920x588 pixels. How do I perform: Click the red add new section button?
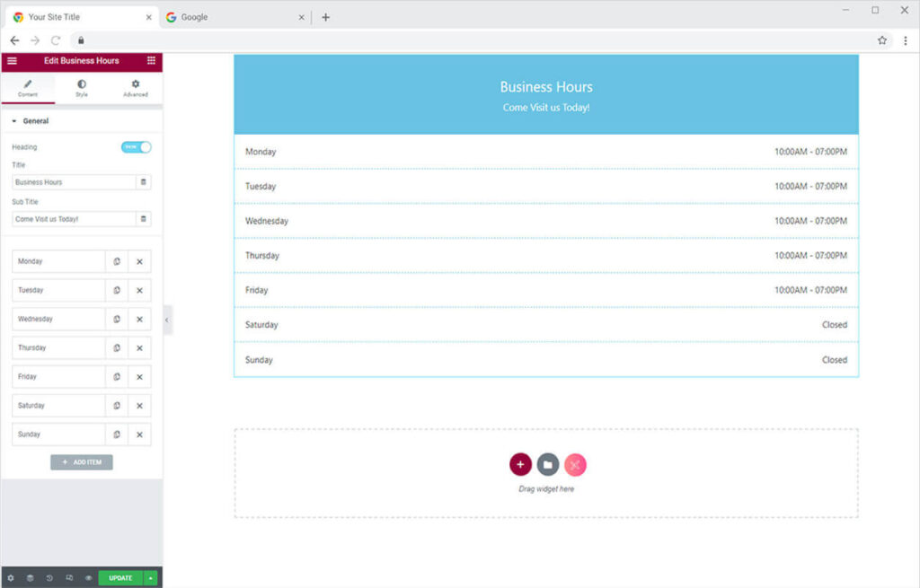tap(520, 464)
